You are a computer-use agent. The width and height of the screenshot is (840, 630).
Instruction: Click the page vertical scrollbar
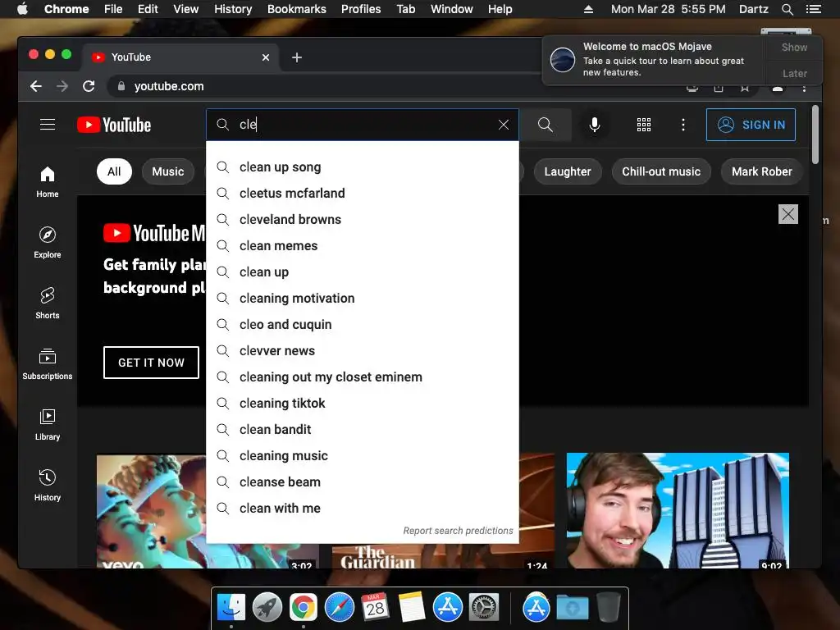[x=815, y=134]
